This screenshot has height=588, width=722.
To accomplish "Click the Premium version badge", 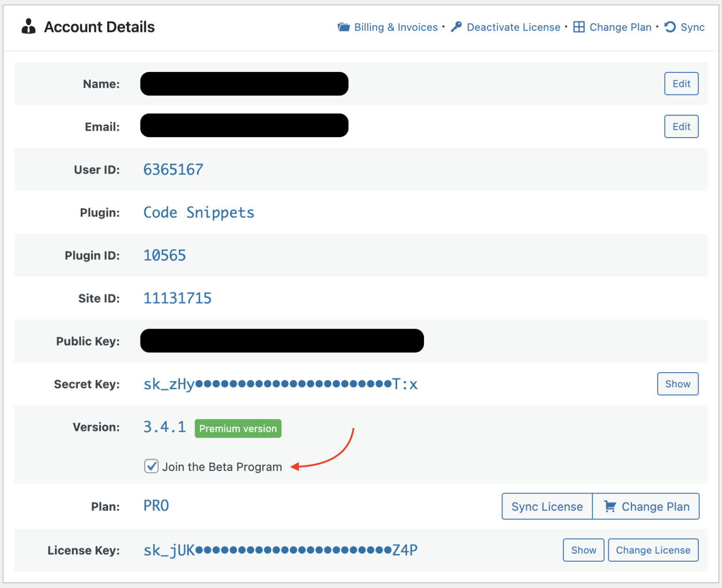I will [238, 429].
